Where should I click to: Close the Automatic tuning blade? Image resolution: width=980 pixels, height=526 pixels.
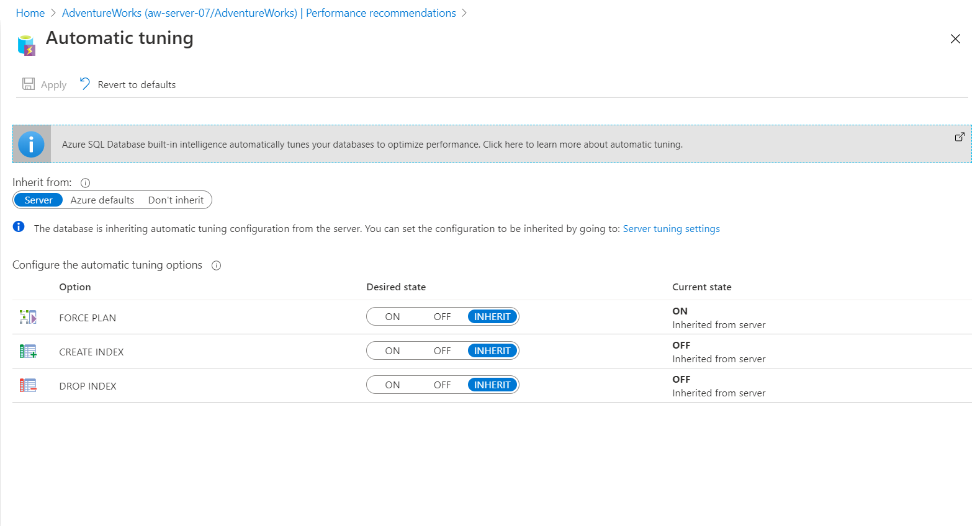[x=955, y=39]
